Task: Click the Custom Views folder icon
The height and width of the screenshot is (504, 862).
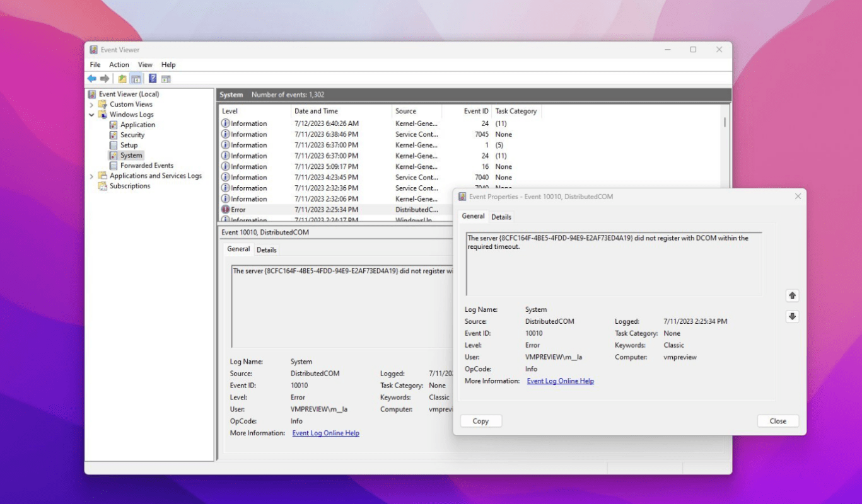Action: tap(103, 105)
